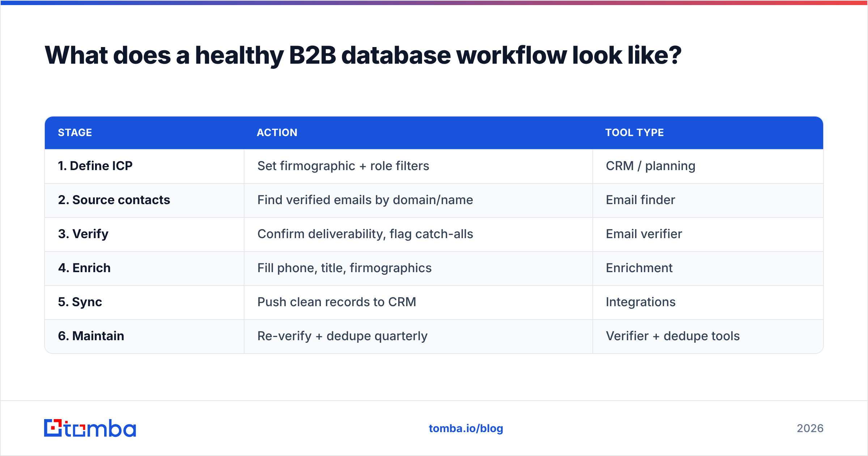Image resolution: width=868 pixels, height=456 pixels.
Task: Click the 'Integrations' tool type cell
Action: [x=708, y=302]
